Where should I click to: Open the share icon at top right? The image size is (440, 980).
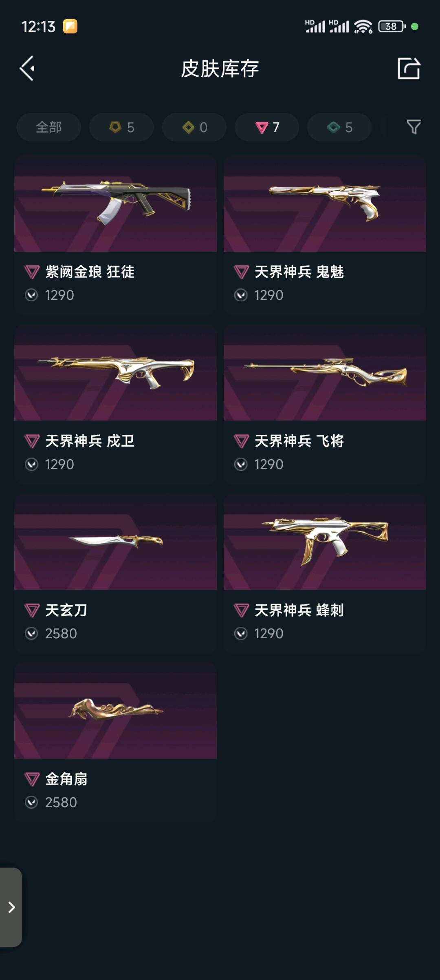[x=409, y=68]
